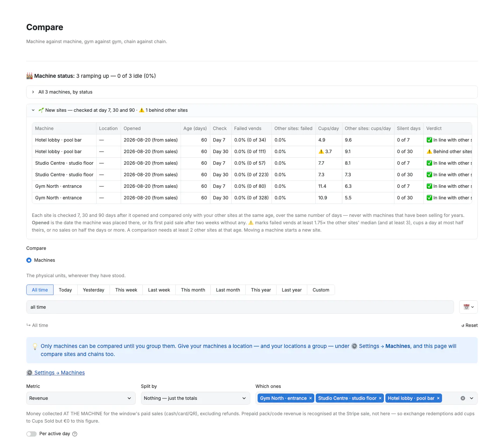The image size is (504, 438).
Task: Choose the Last month tab
Action: coord(228,290)
